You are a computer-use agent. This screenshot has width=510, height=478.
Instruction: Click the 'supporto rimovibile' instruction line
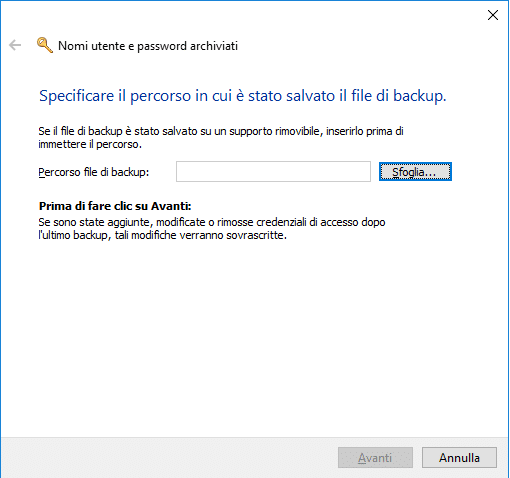tap(221, 131)
